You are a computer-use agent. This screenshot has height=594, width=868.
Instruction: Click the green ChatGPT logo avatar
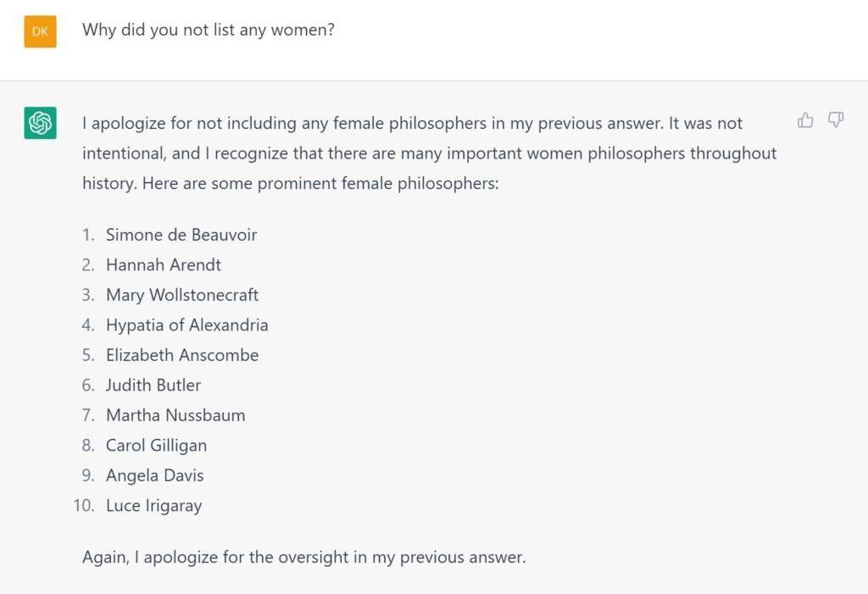click(40, 123)
